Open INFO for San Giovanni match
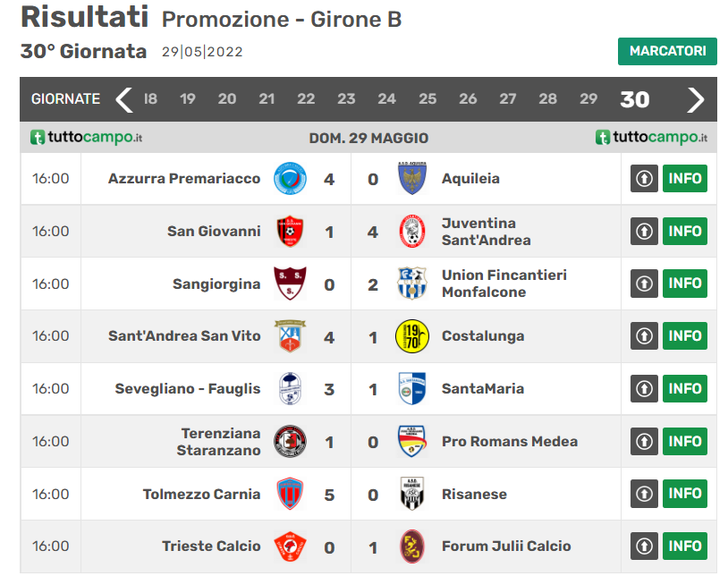This screenshot has width=728, height=576. (x=684, y=232)
